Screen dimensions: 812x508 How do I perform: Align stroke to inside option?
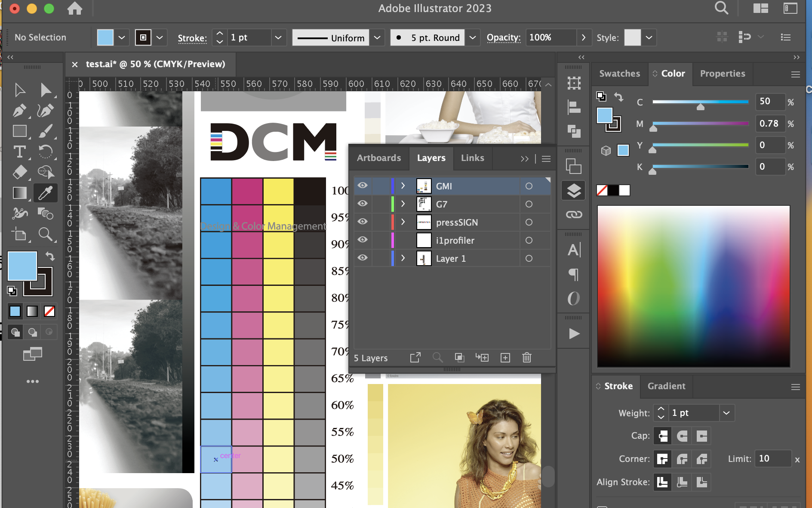coord(683,483)
